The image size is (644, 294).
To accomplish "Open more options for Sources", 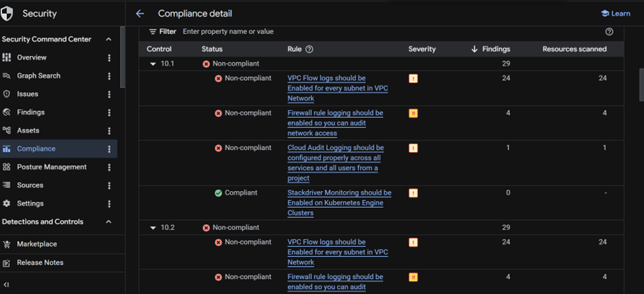I will [x=109, y=185].
